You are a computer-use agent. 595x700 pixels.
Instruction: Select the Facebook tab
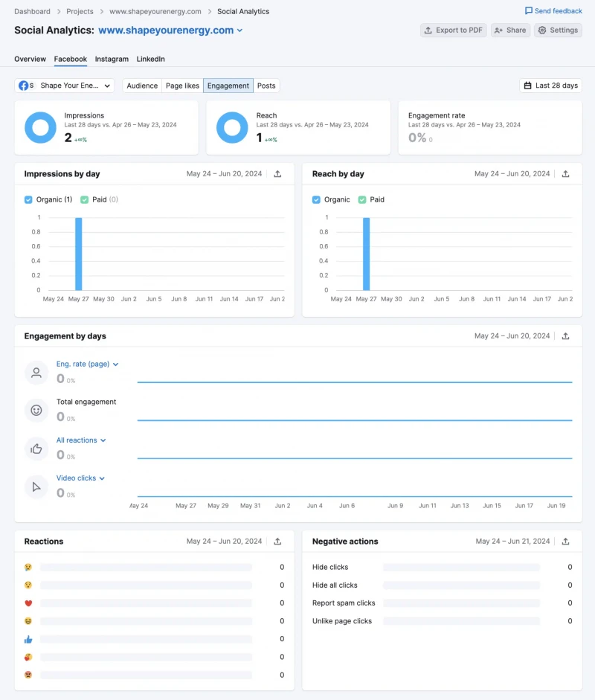(x=71, y=59)
